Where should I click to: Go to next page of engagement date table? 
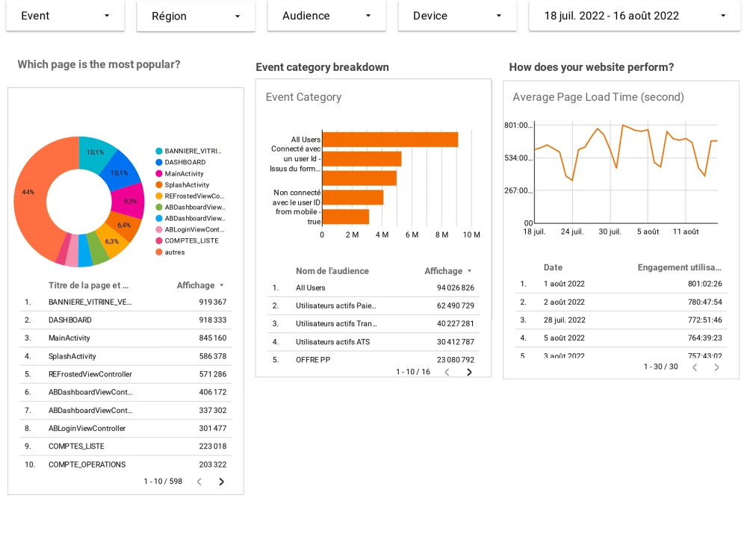click(716, 367)
